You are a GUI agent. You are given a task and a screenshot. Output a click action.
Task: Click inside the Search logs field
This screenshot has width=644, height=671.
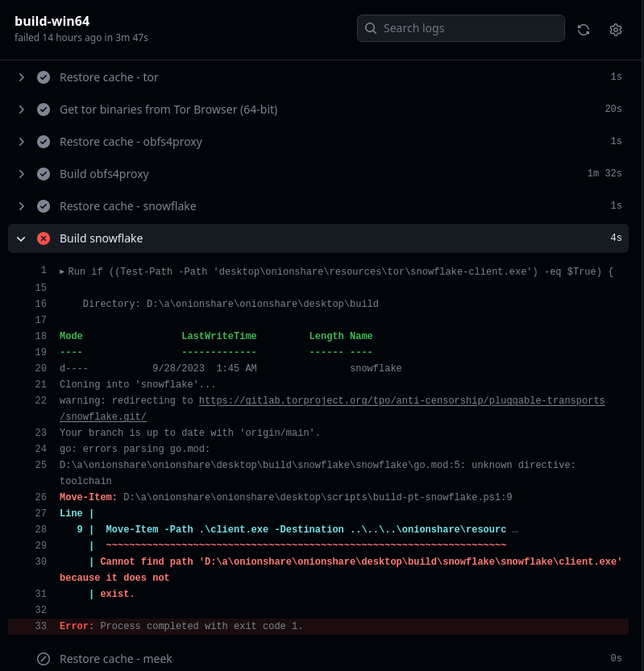459,28
